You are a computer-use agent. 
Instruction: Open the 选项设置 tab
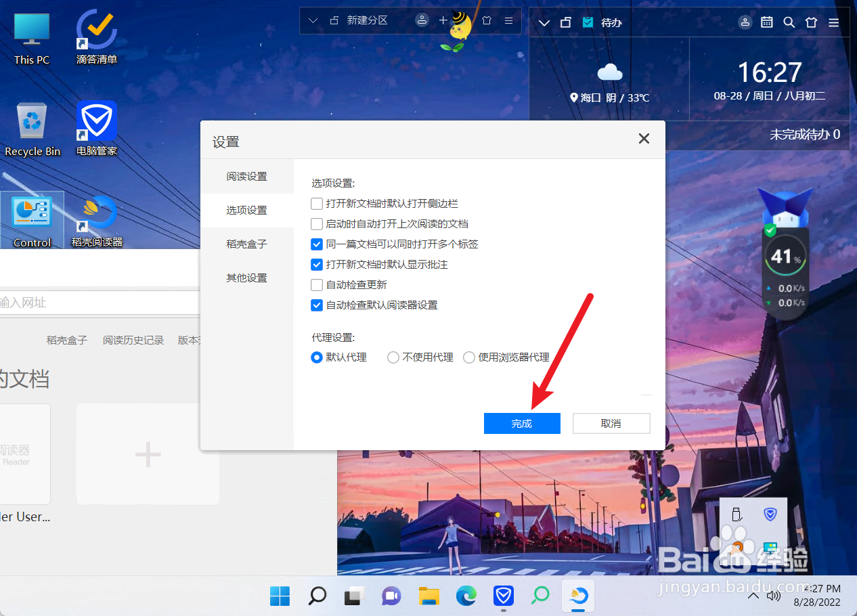click(246, 210)
